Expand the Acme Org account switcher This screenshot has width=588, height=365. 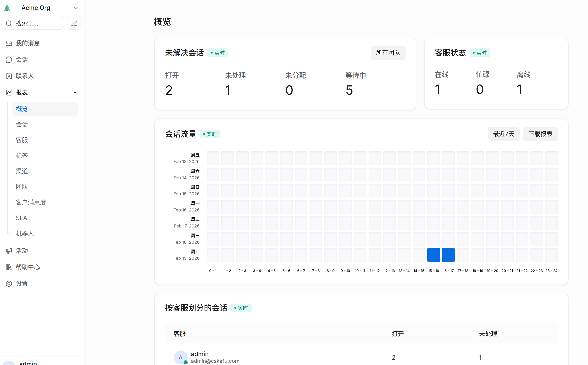pyautogui.click(x=76, y=8)
